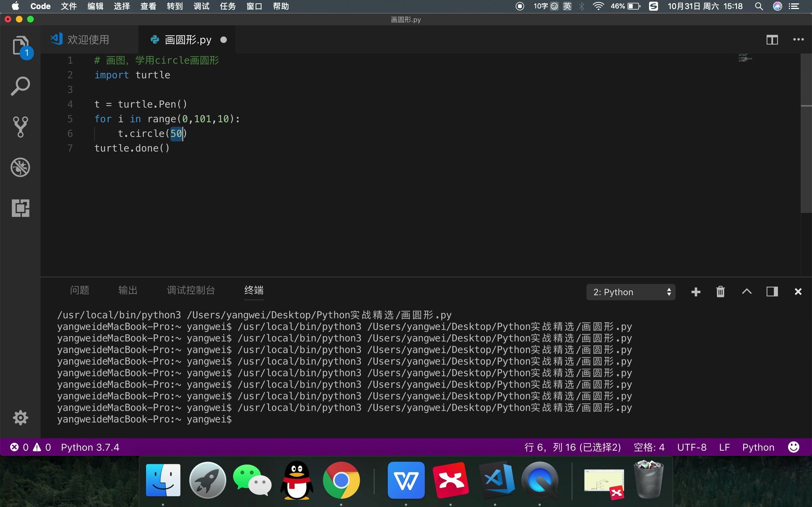Click the smiley feedback icon in status bar
Image resolution: width=812 pixels, height=507 pixels.
[x=794, y=447]
